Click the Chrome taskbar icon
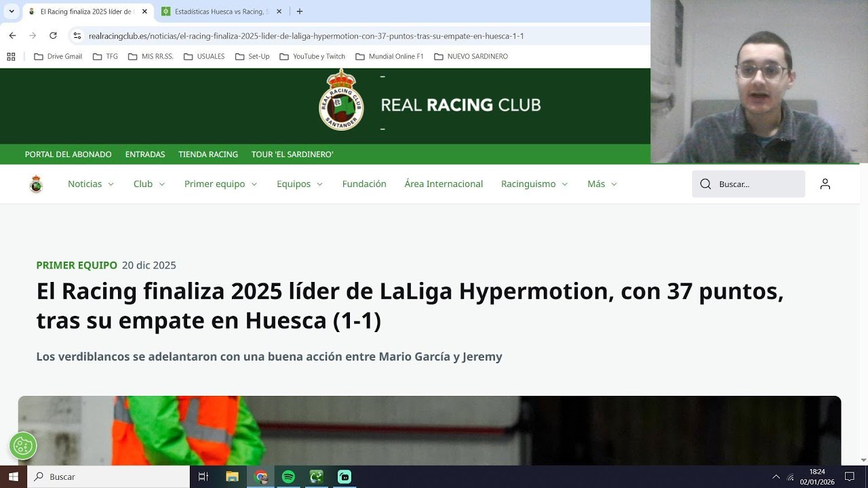The image size is (868, 488). [x=261, y=476]
